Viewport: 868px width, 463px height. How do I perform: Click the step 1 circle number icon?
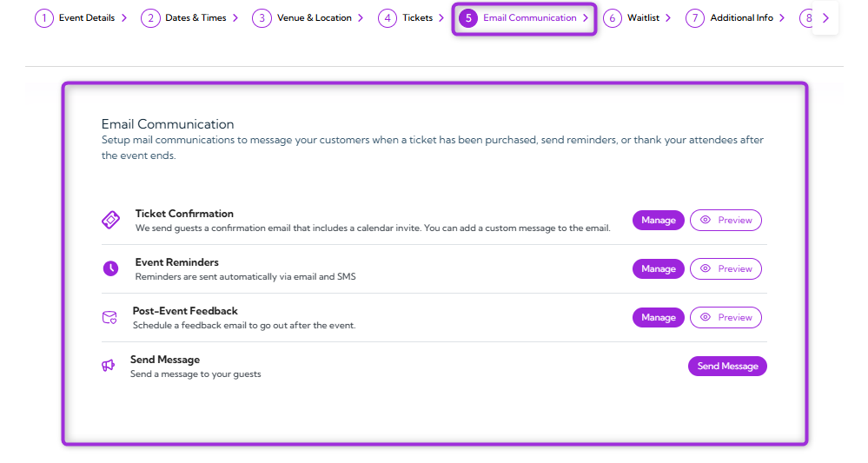pos(44,18)
